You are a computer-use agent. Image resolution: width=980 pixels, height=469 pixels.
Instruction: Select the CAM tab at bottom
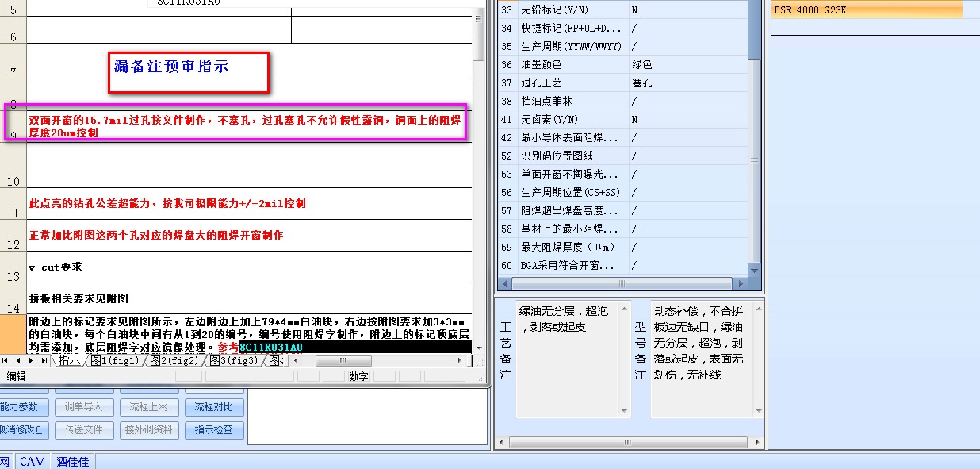tap(33, 461)
